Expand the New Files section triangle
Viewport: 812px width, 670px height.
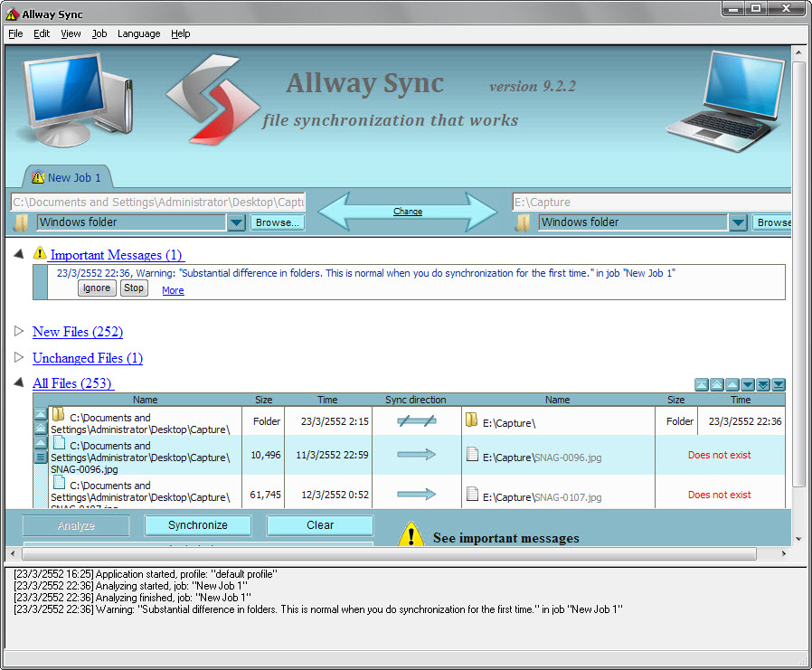click(x=19, y=331)
